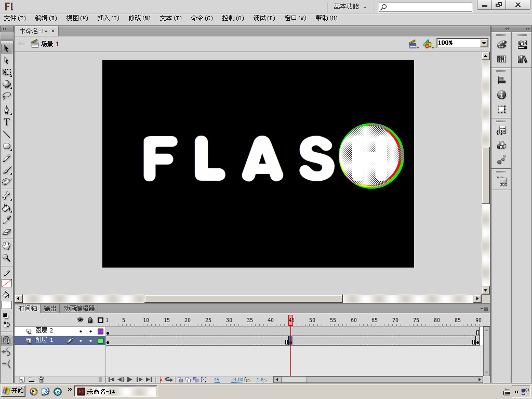Open the 控制(O) menu
This screenshot has width=532, height=399.
[233, 18]
